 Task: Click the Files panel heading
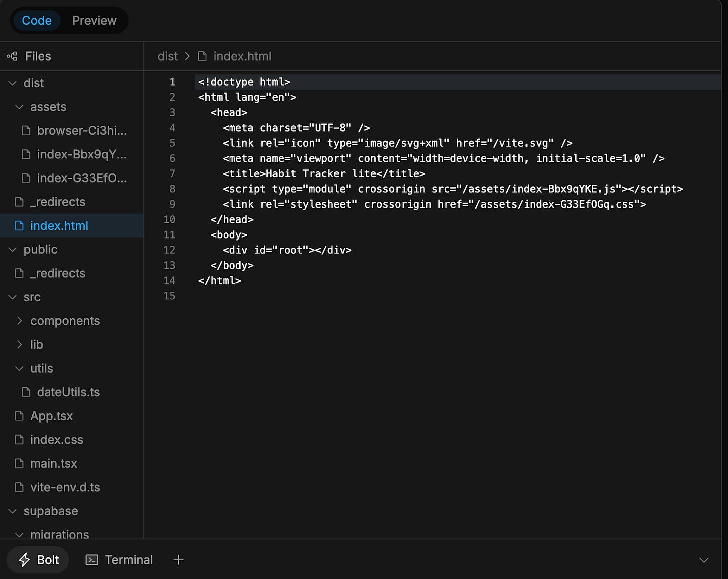click(38, 56)
